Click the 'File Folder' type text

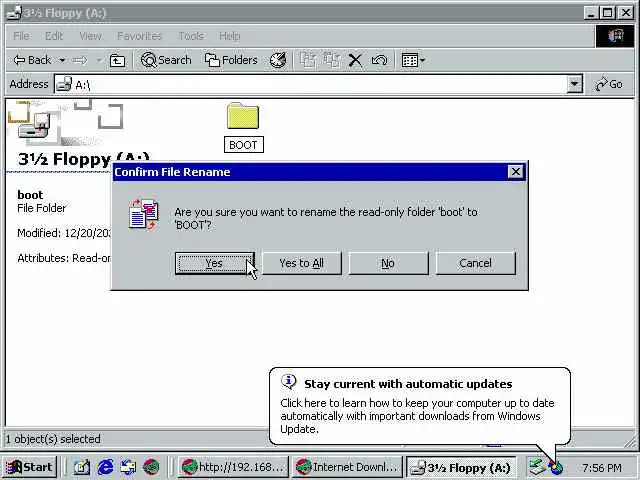42,208
